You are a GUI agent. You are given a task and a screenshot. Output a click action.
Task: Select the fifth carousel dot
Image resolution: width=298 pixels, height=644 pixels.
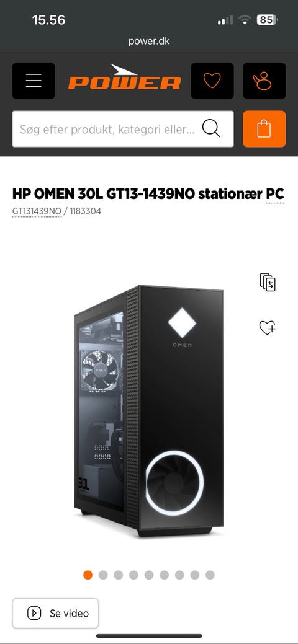pos(149,575)
